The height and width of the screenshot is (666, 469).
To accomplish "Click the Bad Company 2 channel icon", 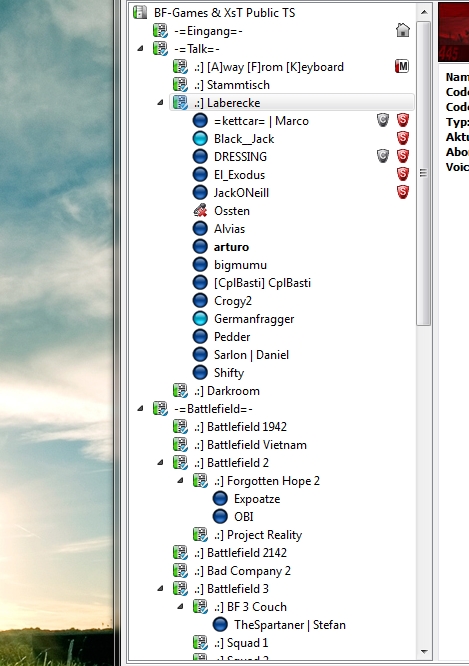I will (180, 570).
